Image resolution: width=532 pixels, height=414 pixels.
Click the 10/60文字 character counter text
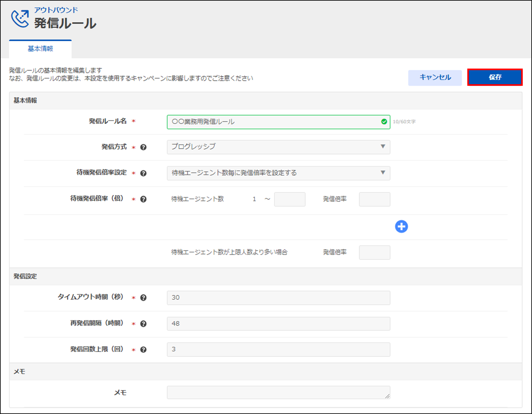pos(404,122)
